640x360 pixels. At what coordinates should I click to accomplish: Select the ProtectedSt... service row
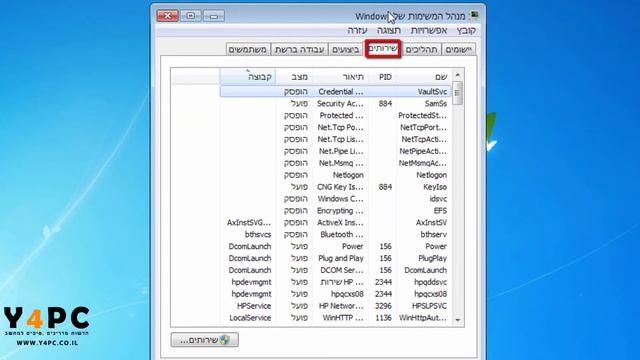coord(336,116)
